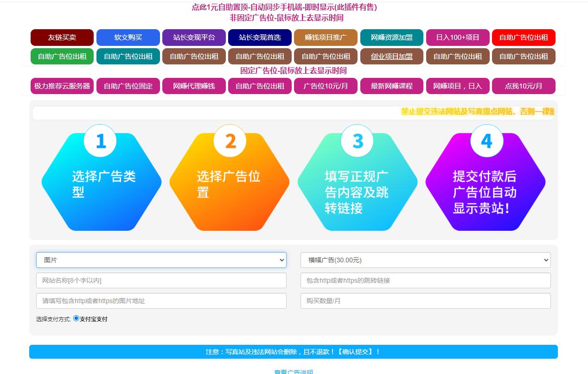Click the 最新网赚课程 fixed ad button

(x=392, y=86)
